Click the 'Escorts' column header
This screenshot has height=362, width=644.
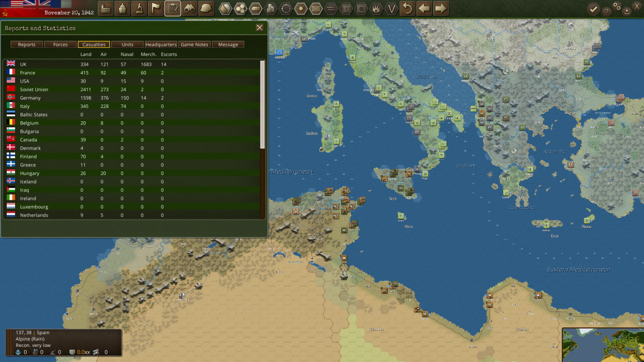pyautogui.click(x=169, y=54)
